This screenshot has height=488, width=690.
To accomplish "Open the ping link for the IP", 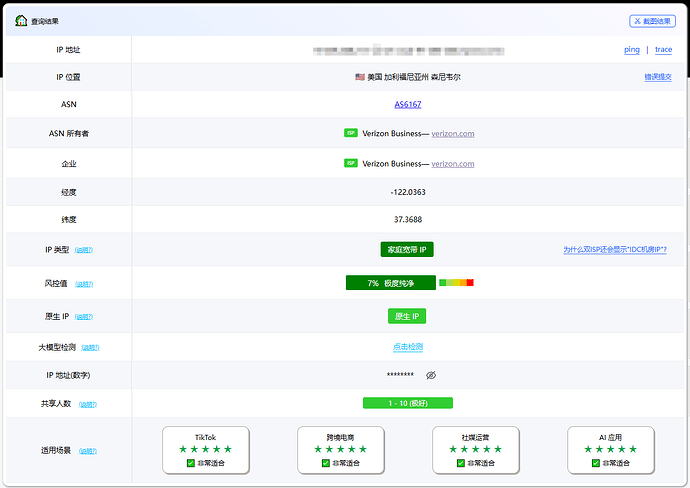I will point(631,50).
